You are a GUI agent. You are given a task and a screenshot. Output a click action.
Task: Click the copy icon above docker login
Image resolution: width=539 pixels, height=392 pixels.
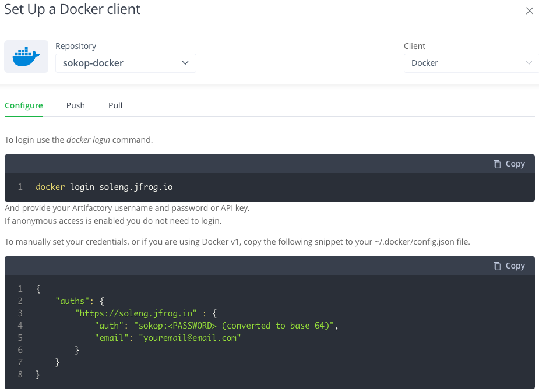click(x=497, y=164)
